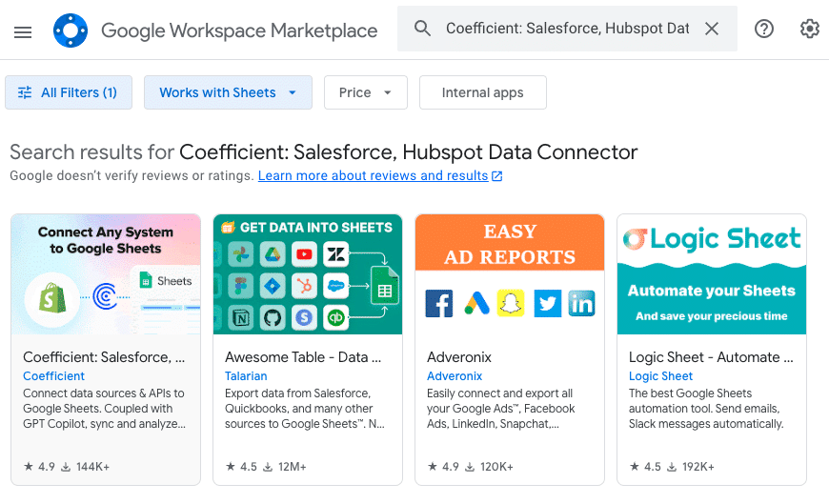The height and width of the screenshot is (504, 829).
Task: Click the Coefficient spiral logo in banner
Action: click(105, 296)
